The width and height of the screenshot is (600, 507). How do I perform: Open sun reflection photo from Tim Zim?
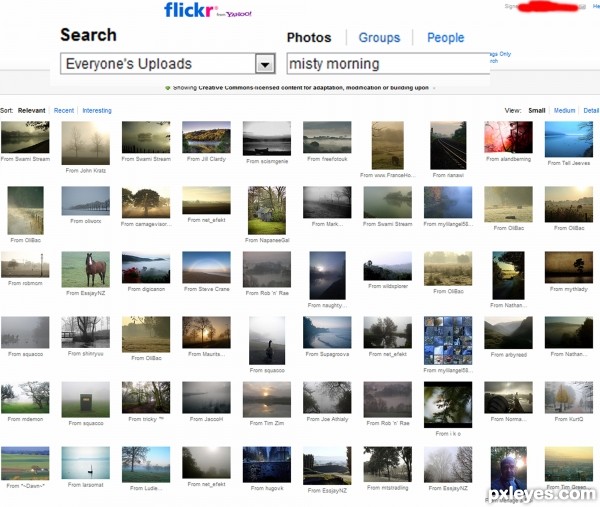[267, 399]
